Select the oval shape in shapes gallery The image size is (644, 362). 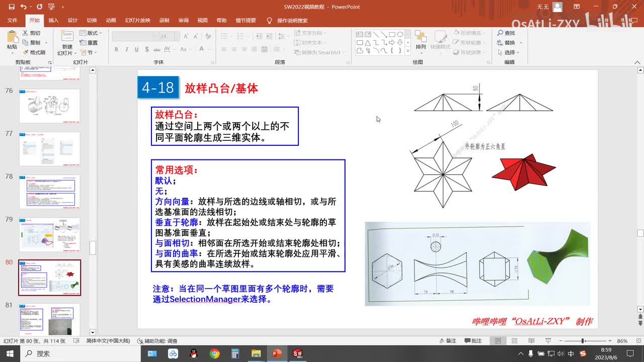pyautogui.click(x=400, y=35)
